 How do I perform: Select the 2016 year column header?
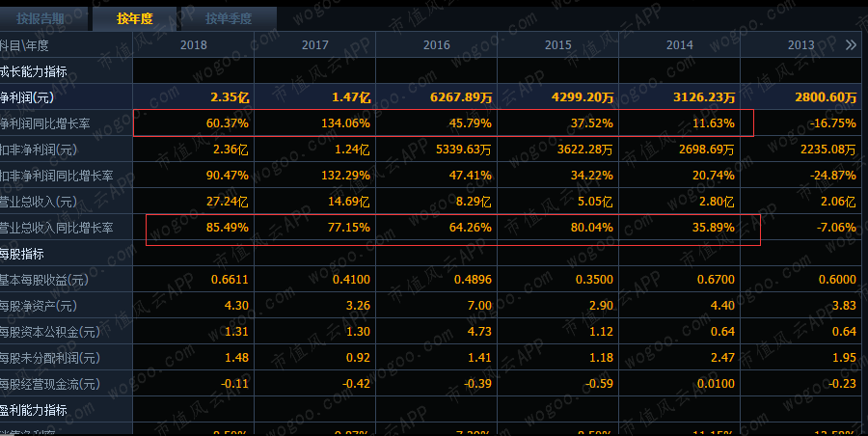[436, 45]
